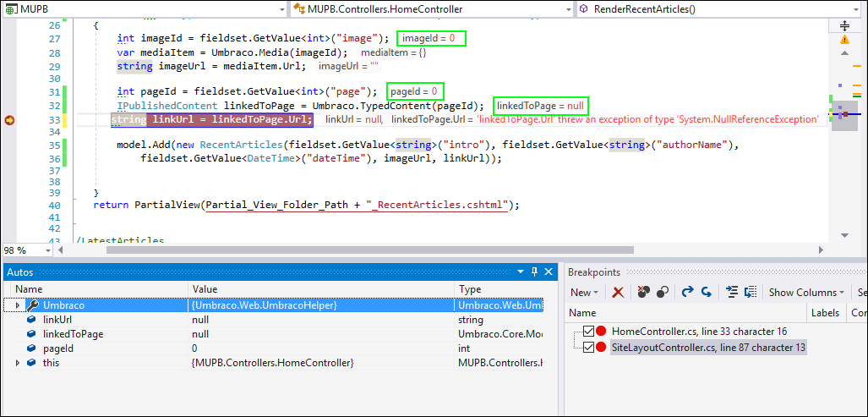Screen dimensions: 868x417
Task: Click the horizontal scroll left arrow
Action: [x=60, y=250]
